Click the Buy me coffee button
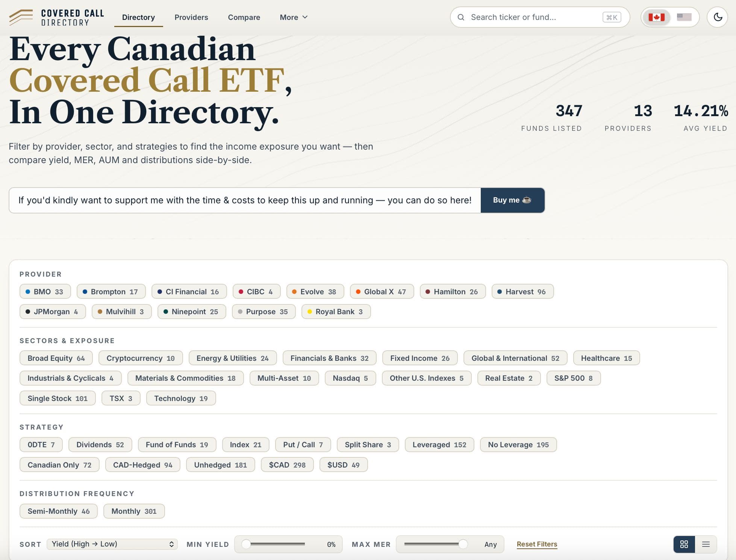Screen dimensions: 736x560 513,200
